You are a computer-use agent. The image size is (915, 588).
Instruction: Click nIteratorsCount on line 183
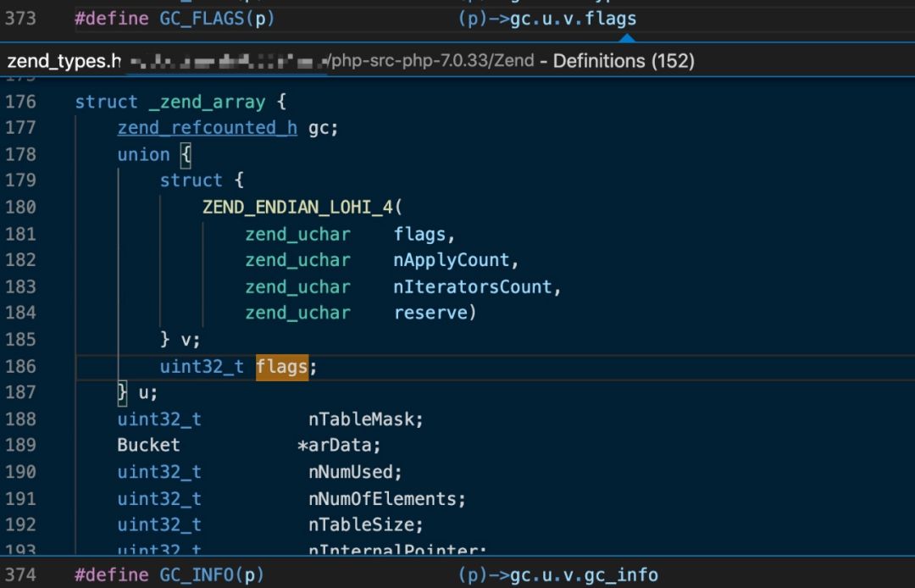(x=473, y=287)
